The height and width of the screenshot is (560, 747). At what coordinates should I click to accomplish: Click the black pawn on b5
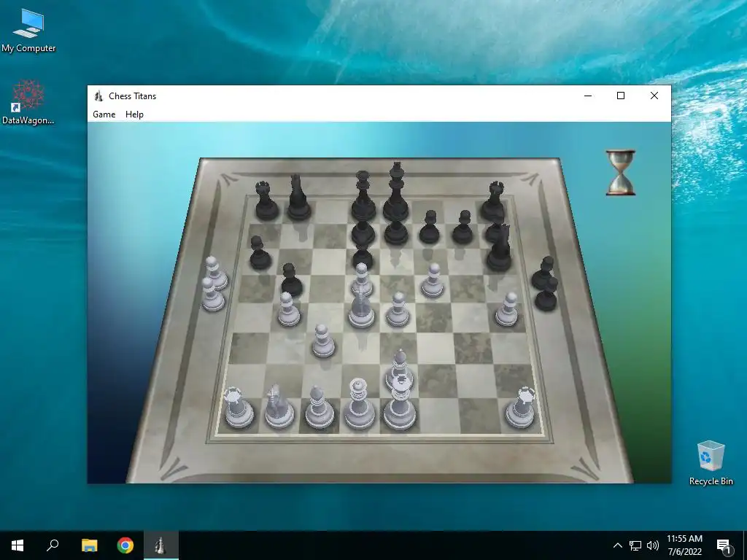[x=291, y=281]
